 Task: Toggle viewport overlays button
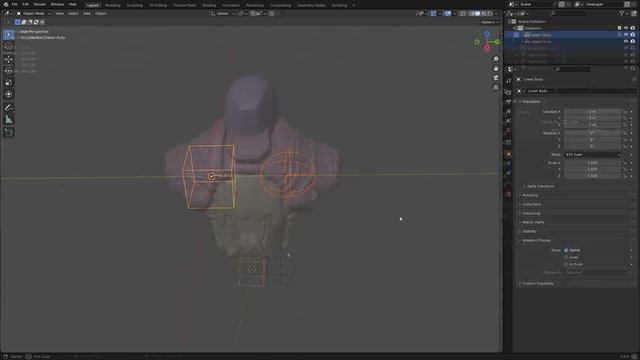[447, 13]
